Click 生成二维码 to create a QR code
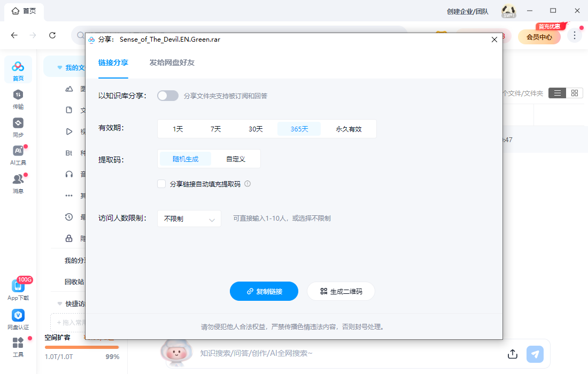This screenshot has width=588, height=374. coord(341,291)
